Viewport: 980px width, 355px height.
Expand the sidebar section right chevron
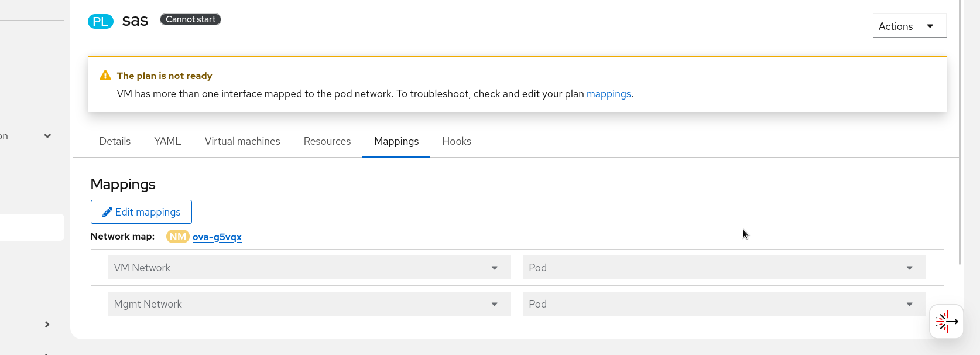pos(47,325)
